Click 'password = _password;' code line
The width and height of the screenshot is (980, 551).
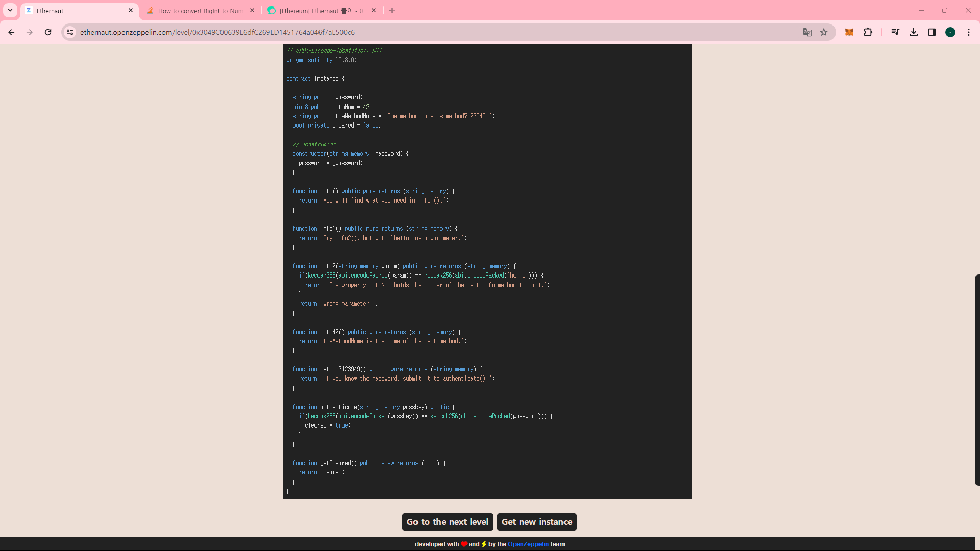(x=331, y=163)
